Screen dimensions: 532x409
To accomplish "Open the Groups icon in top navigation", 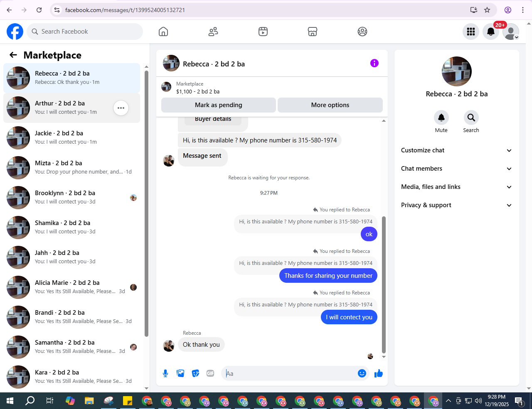I will click(x=362, y=32).
